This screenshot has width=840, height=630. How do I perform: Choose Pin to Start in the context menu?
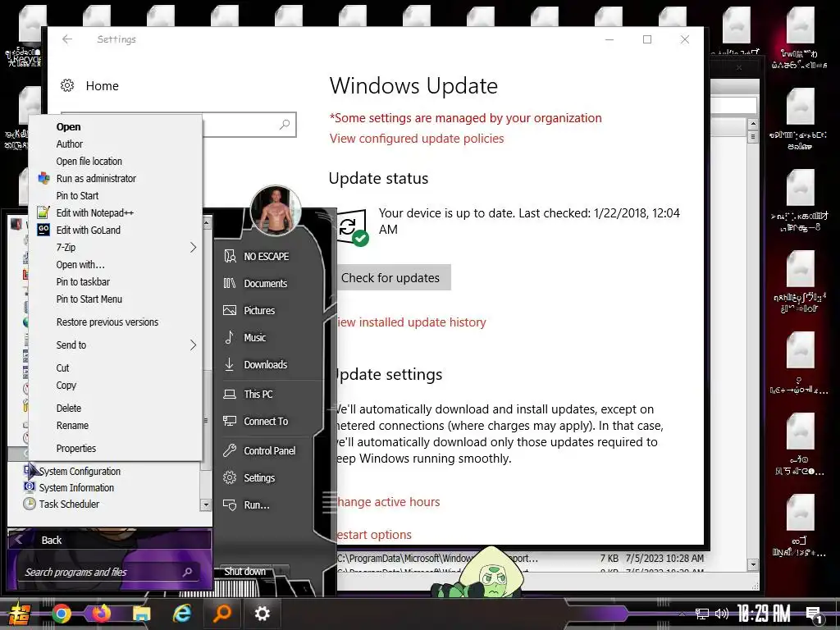(x=115, y=195)
